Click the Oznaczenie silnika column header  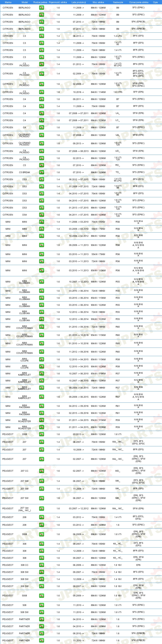(139, 2)
